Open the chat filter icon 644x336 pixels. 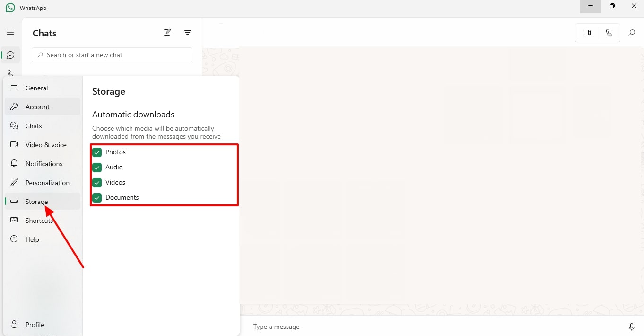(188, 33)
